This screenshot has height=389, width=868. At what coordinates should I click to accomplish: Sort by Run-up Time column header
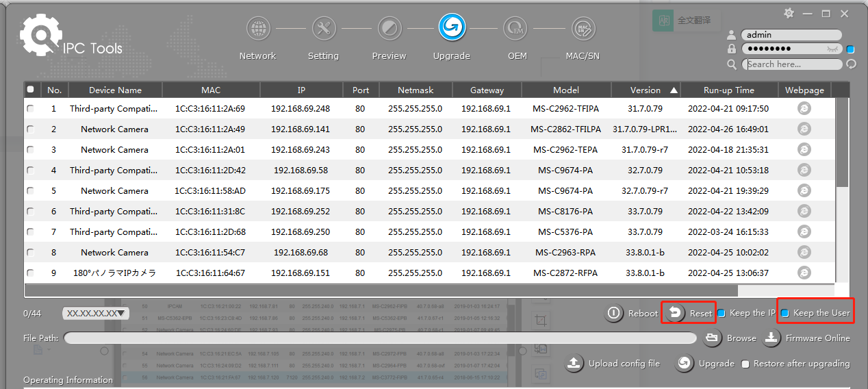pos(729,90)
